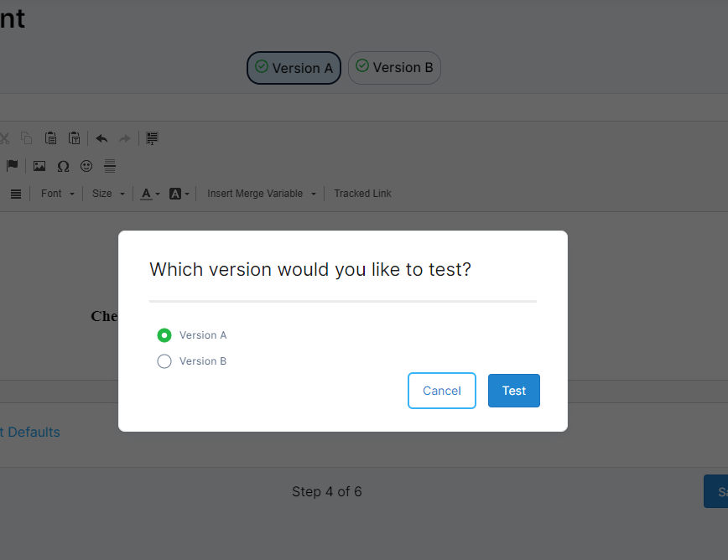
Task: Switch to the Version A tab
Action: click(x=294, y=68)
